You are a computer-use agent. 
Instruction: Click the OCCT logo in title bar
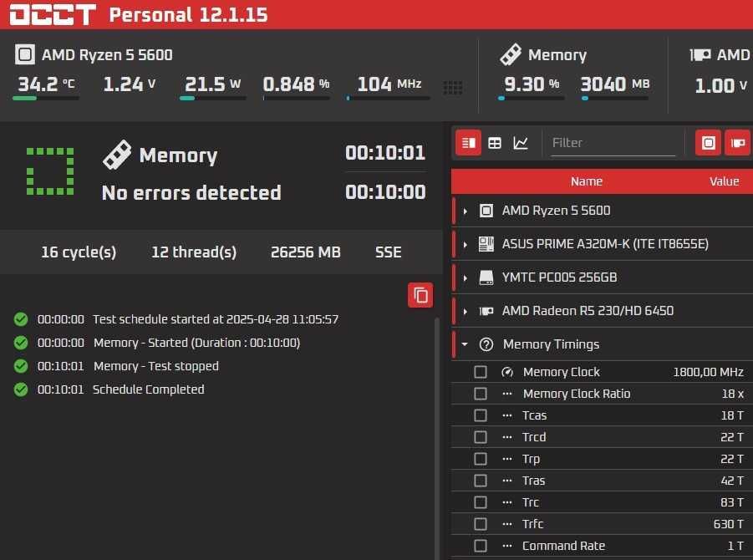tap(53, 14)
